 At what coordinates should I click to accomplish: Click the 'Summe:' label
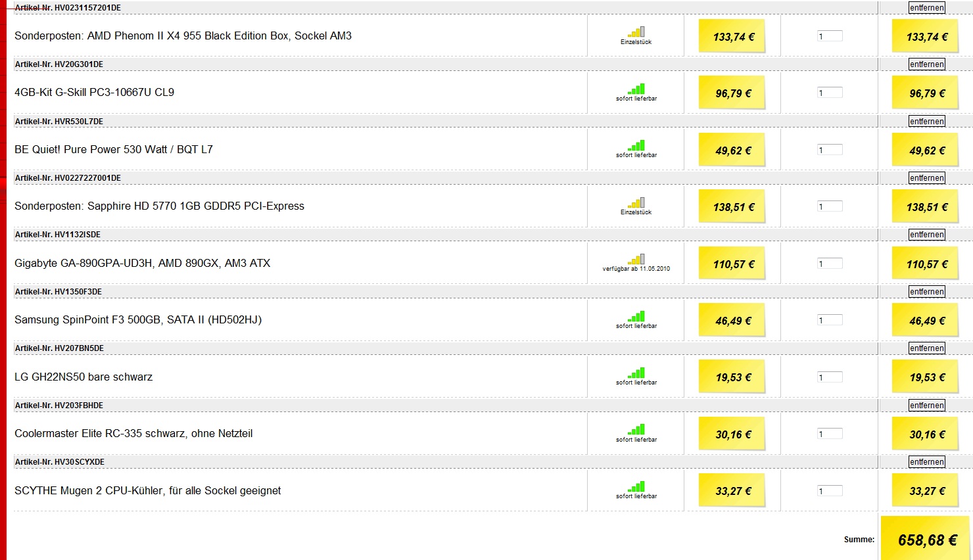click(x=859, y=540)
